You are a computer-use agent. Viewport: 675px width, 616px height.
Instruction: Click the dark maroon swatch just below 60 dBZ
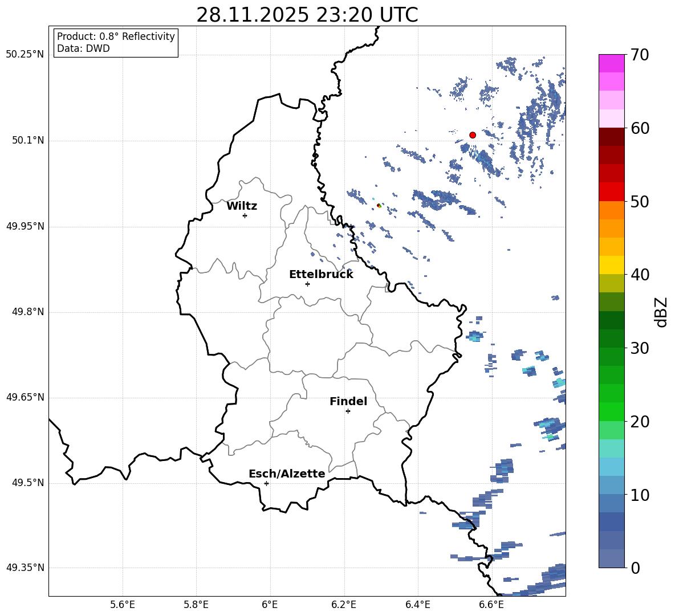pos(612,137)
